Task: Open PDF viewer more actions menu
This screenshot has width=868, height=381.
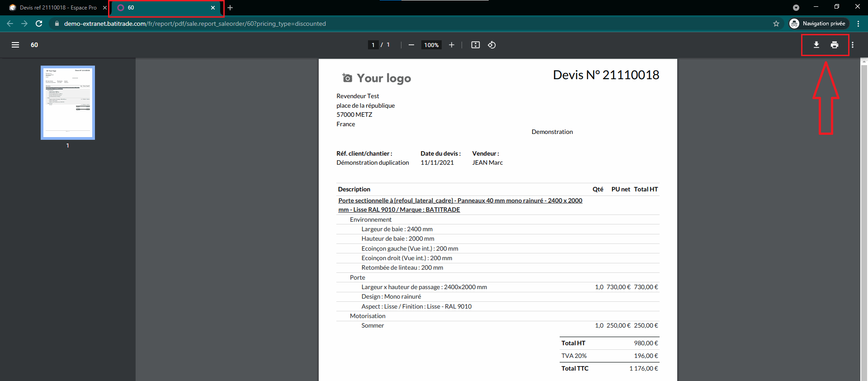Action: (853, 45)
